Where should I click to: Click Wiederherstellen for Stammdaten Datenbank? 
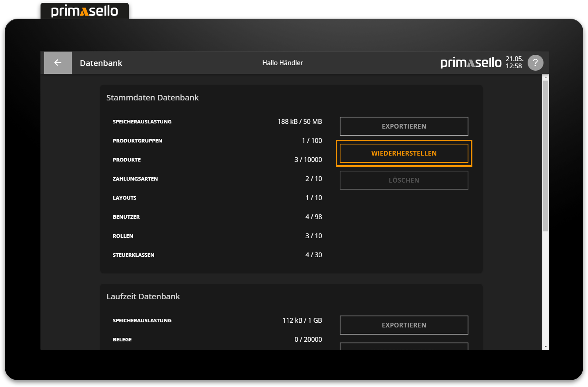pyautogui.click(x=404, y=153)
